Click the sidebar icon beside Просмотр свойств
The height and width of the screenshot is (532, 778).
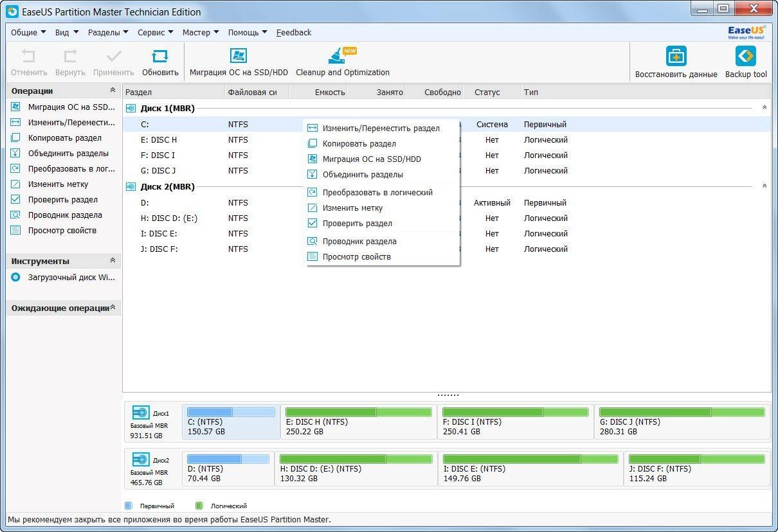coord(15,230)
